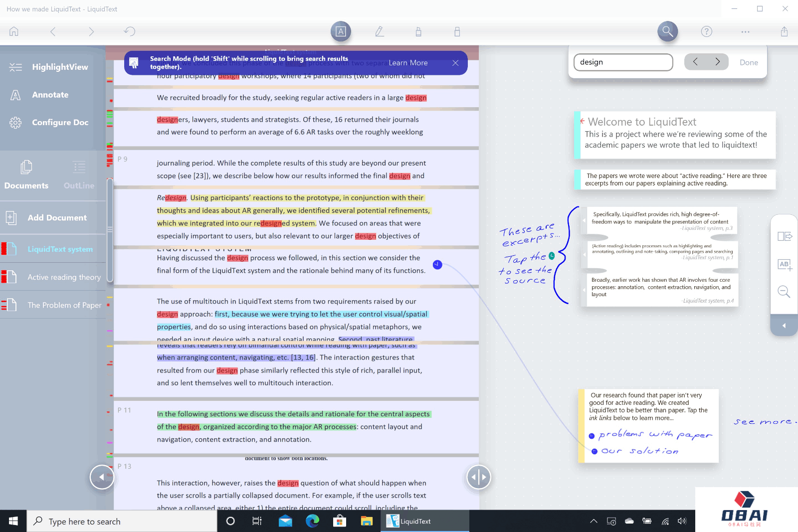Click the document scrollbar thumb
Viewport: 798px width, 532px height.
tap(110, 230)
